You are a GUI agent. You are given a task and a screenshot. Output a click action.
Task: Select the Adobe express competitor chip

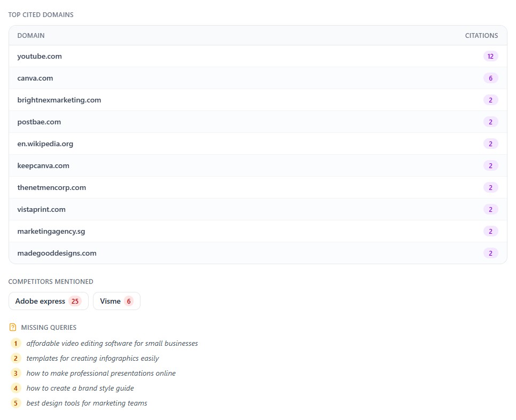[x=49, y=301]
